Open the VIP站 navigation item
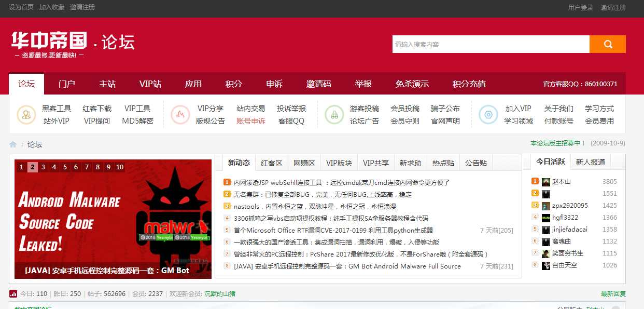 [150, 84]
